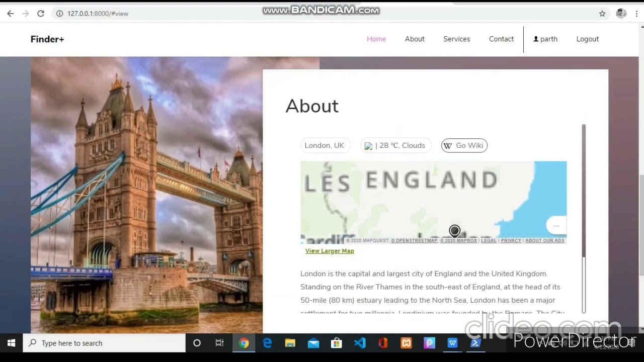Open the map's three-dot options button
The height and width of the screenshot is (362, 644).
[556, 226]
